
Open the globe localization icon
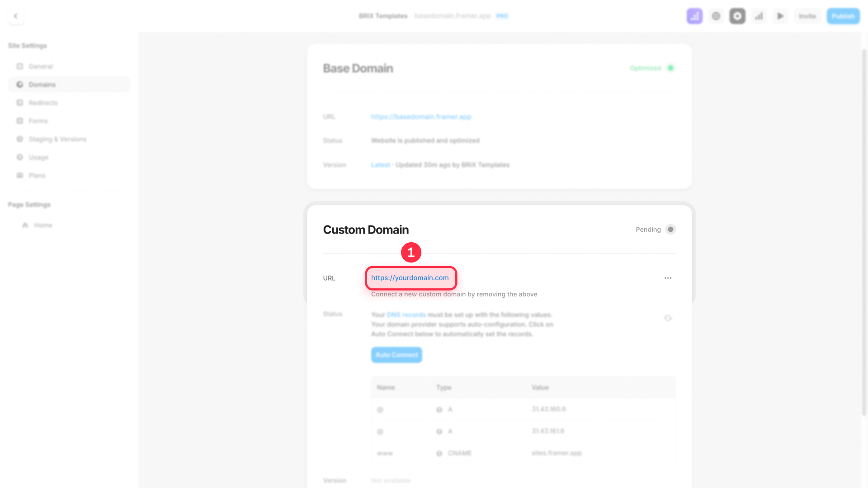point(716,16)
